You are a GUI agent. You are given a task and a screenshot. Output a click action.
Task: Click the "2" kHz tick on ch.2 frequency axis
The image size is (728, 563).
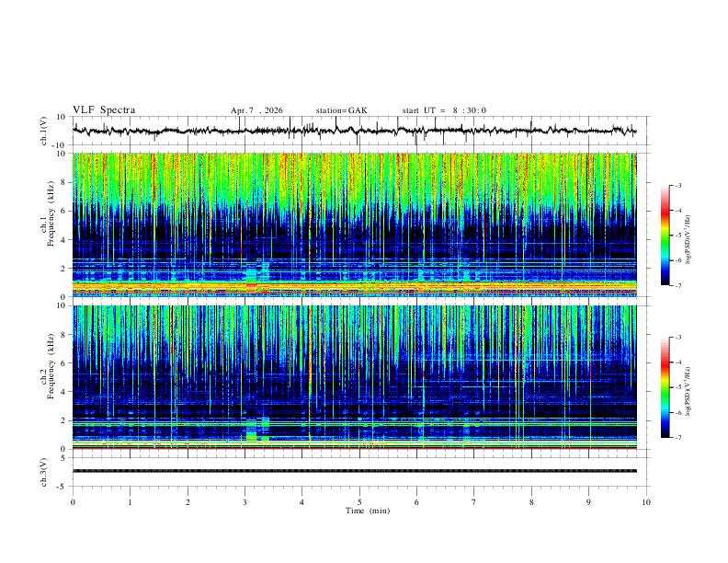coord(63,420)
